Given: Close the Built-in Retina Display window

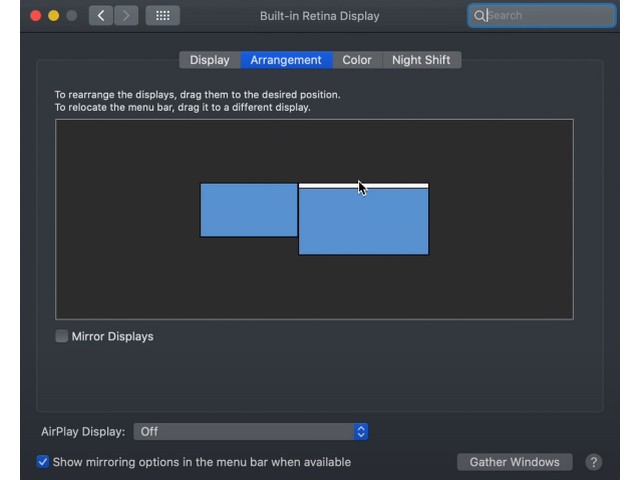Looking at the screenshot, I should 35,16.
